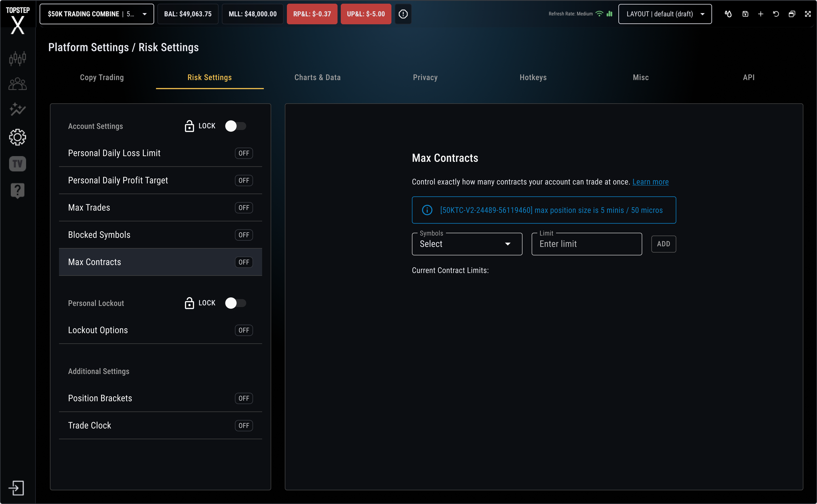Click the Account Settings padlock icon
This screenshot has width=817, height=504.
[189, 126]
